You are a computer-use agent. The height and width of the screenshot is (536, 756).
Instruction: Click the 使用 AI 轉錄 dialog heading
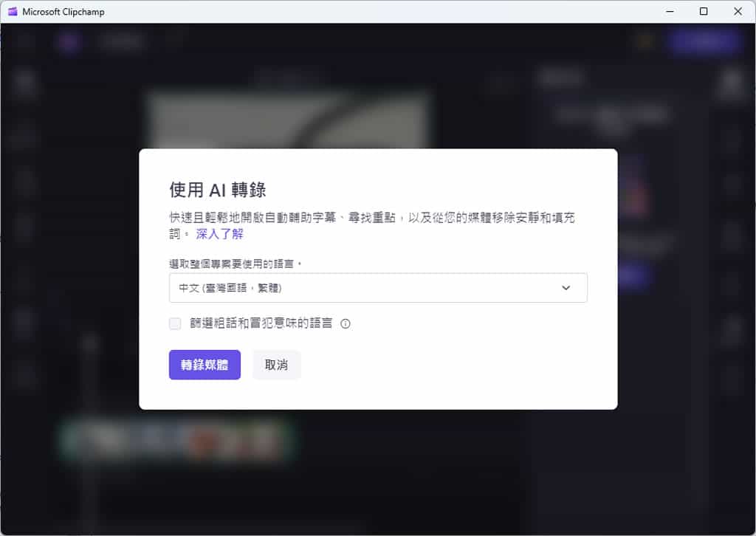[218, 190]
